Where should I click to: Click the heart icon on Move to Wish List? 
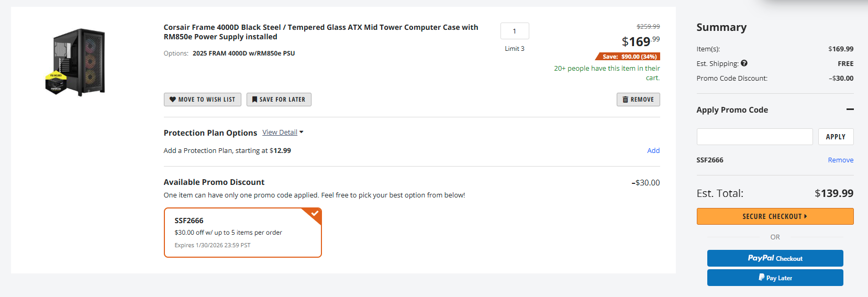pyautogui.click(x=173, y=100)
